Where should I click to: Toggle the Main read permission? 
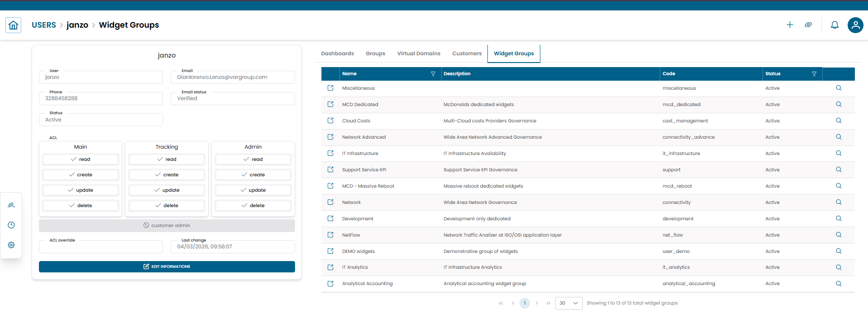[81, 160]
